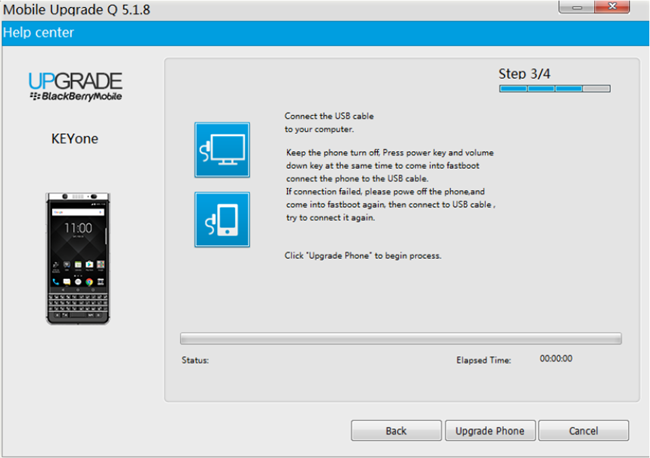Start the process with Upgrade Phone
Viewport: 650px width, 458px height.
[x=489, y=430]
